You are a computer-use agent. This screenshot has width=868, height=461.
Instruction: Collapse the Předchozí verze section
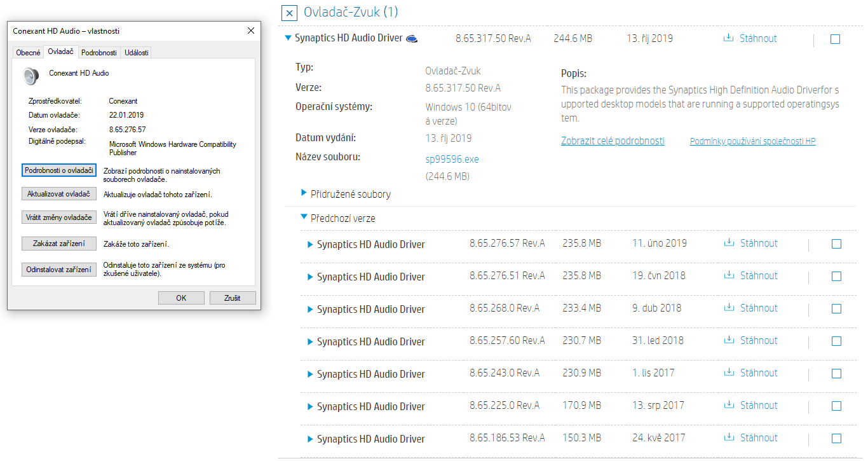(304, 217)
